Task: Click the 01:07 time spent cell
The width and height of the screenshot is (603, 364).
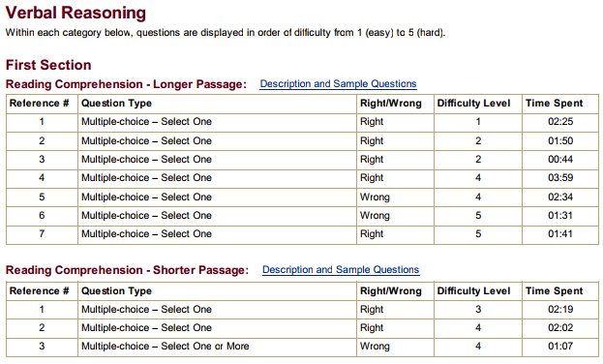Action: point(560,347)
